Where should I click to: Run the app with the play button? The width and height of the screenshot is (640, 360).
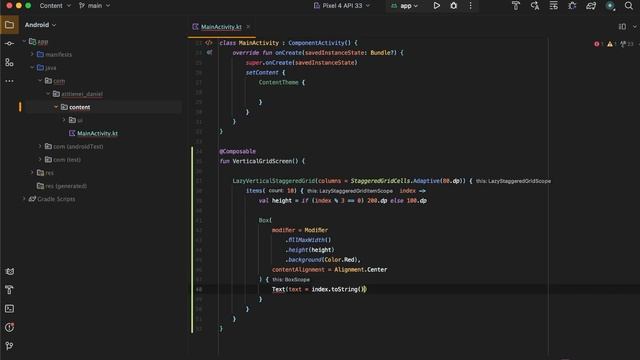tap(437, 6)
